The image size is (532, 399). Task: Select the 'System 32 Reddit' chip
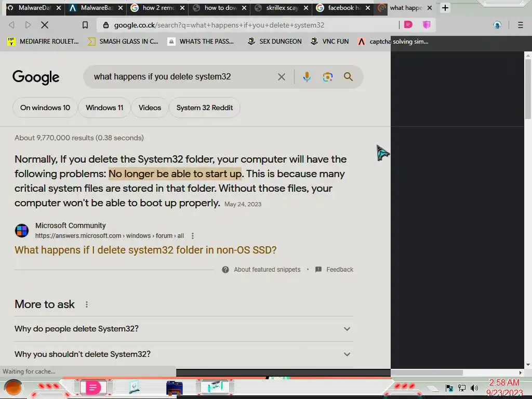[x=205, y=108]
